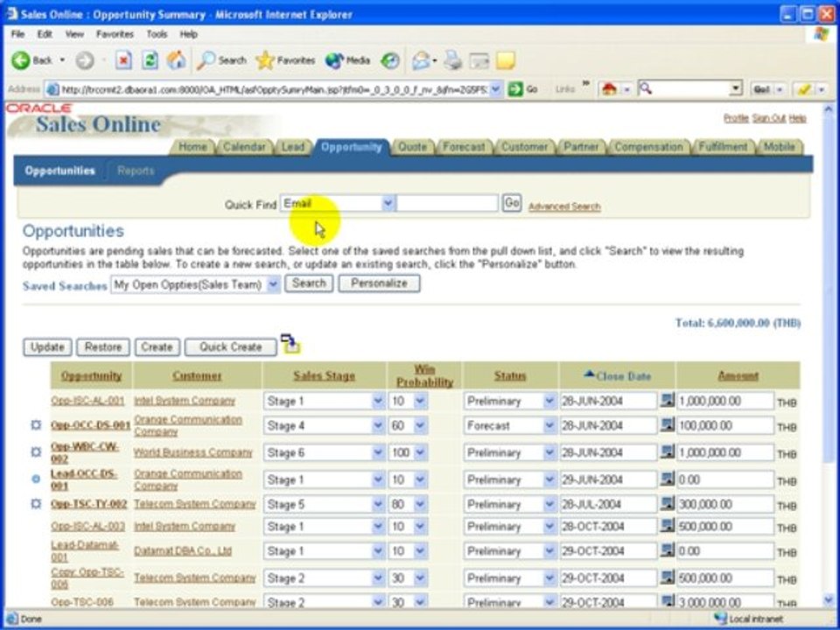This screenshot has width=840, height=630.
Task: Click the status icon left of Lead-OCC-DS-001
Action: tap(36, 479)
